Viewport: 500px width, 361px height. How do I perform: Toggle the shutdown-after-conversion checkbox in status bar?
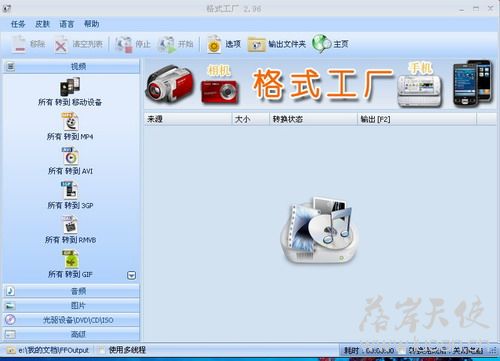[403, 350]
